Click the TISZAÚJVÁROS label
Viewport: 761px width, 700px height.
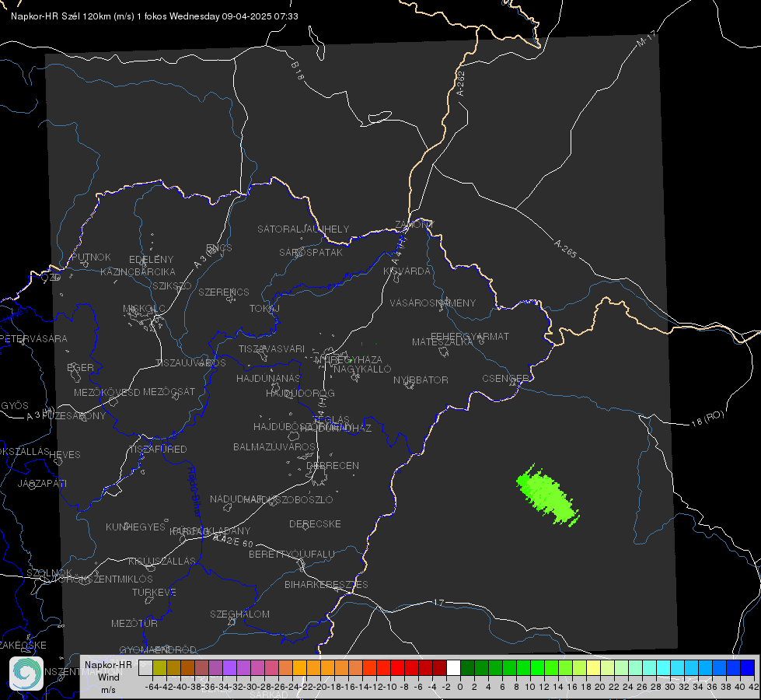pos(190,363)
